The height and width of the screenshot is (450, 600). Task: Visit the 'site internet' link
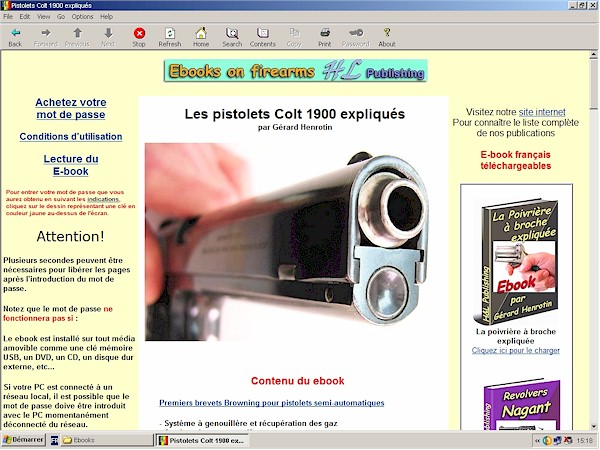[542, 112]
